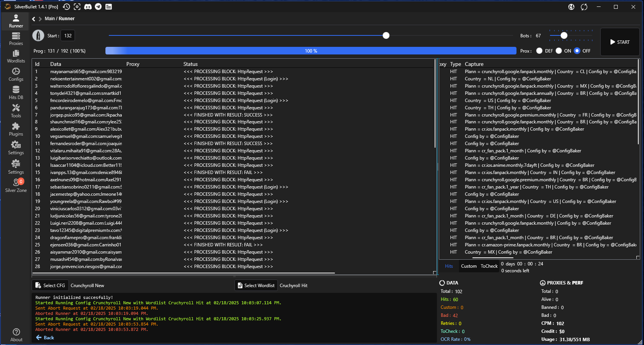Set proxy mode to DEF
This screenshot has height=345, width=644.
point(539,51)
